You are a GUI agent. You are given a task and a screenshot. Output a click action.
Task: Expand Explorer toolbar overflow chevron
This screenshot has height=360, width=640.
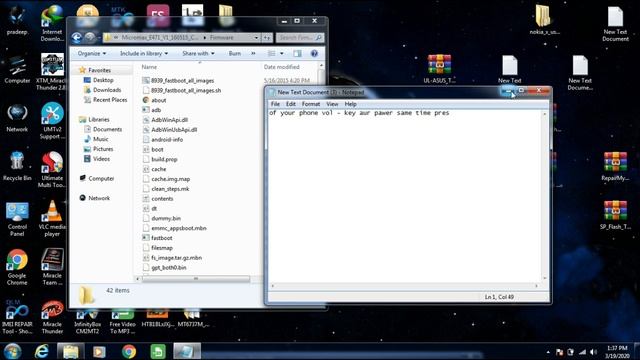pyautogui.click(x=253, y=53)
